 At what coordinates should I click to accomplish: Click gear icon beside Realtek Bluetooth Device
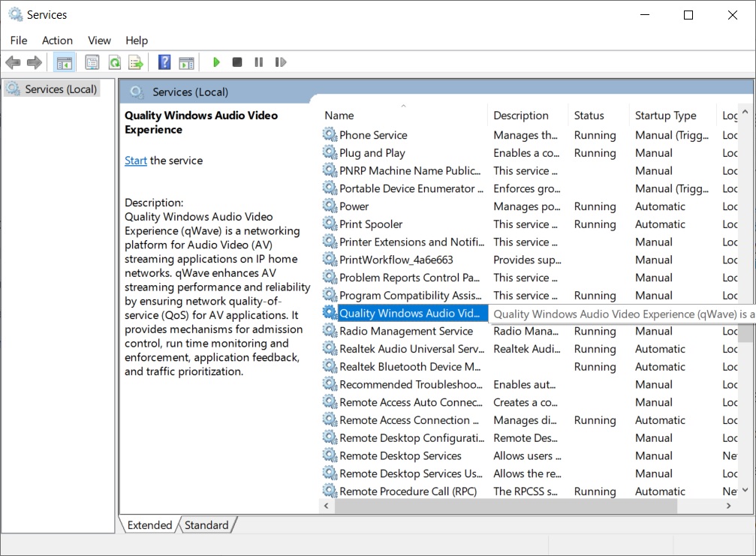330,366
